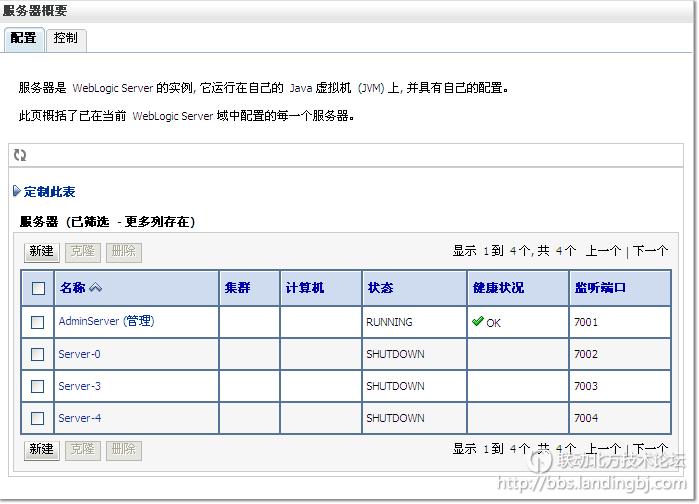This screenshot has height=504, width=699.
Task: Click the bottom 删除 button
Action: point(124,450)
